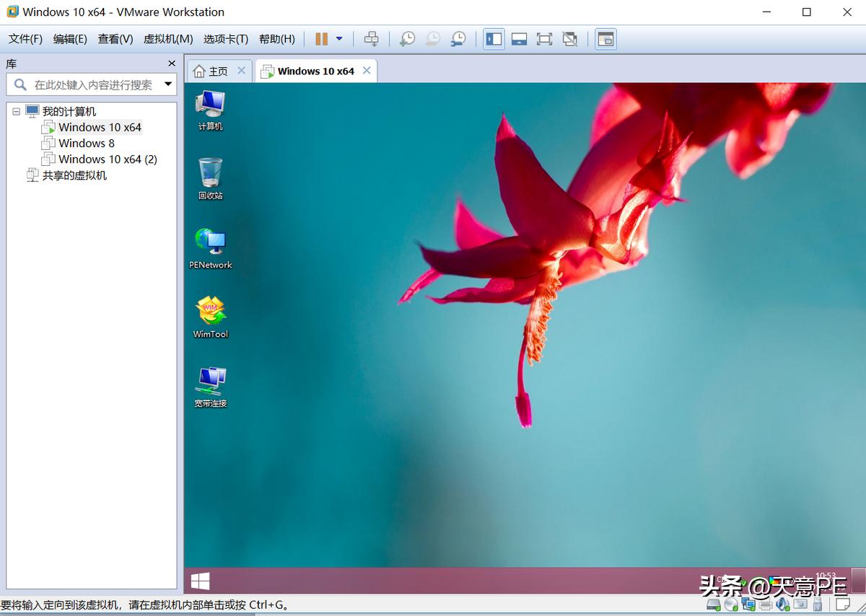The image size is (866, 616).
Task: Open the snapshot manager wrench-clock icon
Action: coord(458,39)
